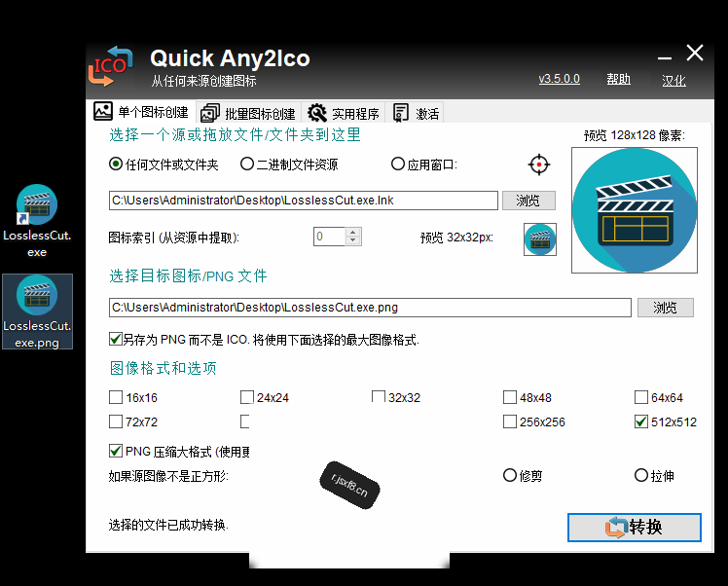Click 浏览 next to target path
This screenshot has height=586, width=728.
[666, 308]
